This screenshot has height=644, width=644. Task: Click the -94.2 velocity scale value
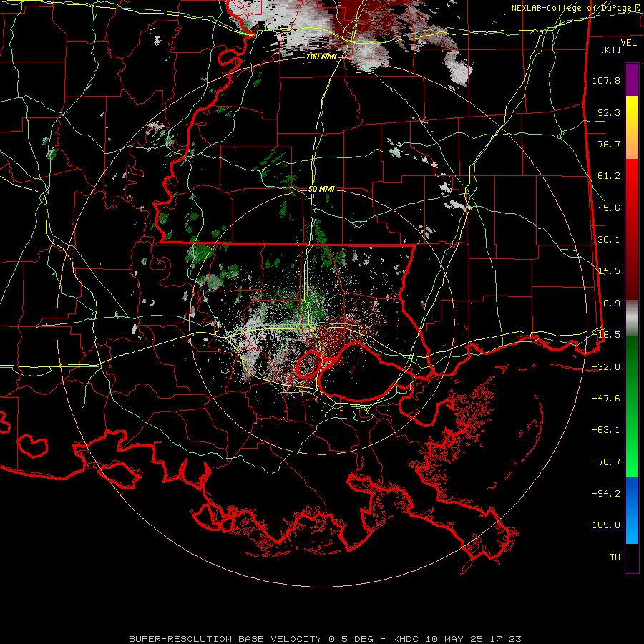(x=606, y=494)
